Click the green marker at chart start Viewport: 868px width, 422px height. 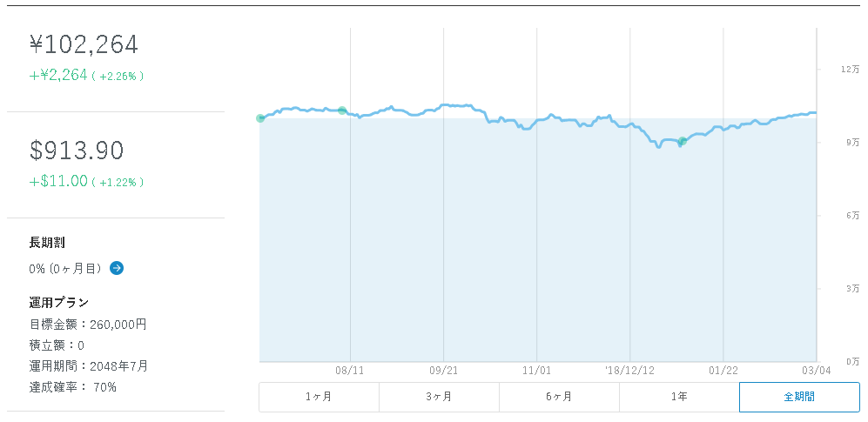tap(260, 117)
